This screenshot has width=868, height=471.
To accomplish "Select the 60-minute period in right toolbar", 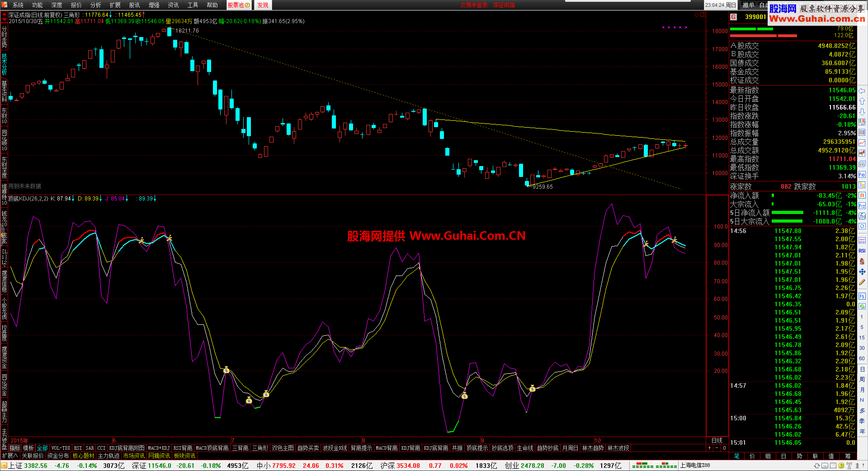I will coord(862,358).
